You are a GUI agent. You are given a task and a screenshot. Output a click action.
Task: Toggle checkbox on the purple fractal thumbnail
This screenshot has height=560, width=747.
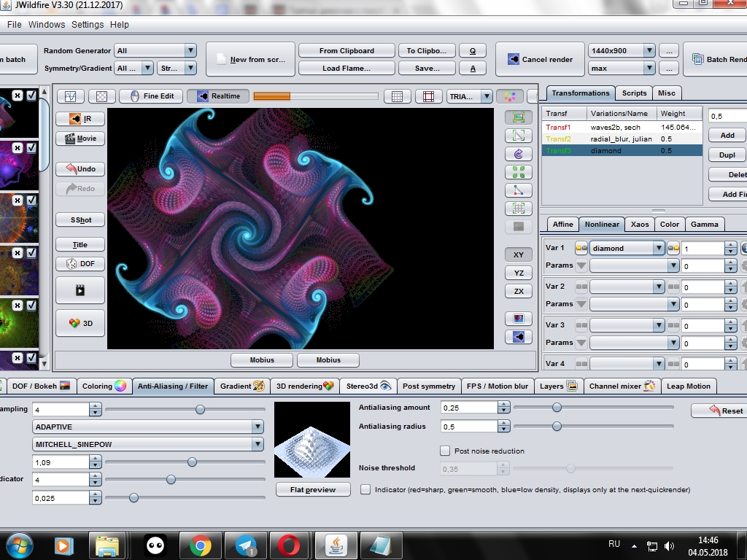point(31,148)
